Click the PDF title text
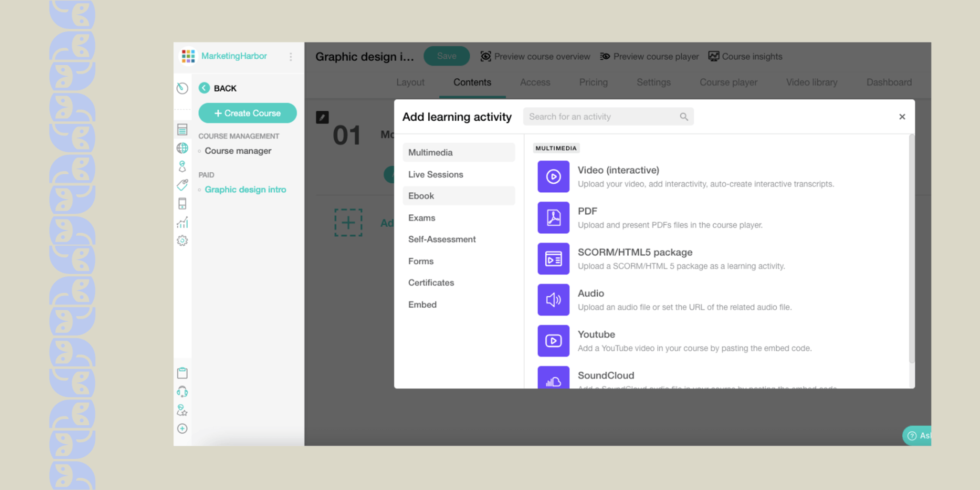Viewport: 980px width, 490px height. coord(587,211)
